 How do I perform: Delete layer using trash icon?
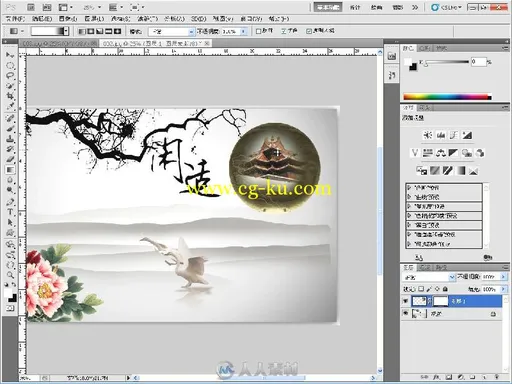pyautogui.click(x=497, y=377)
